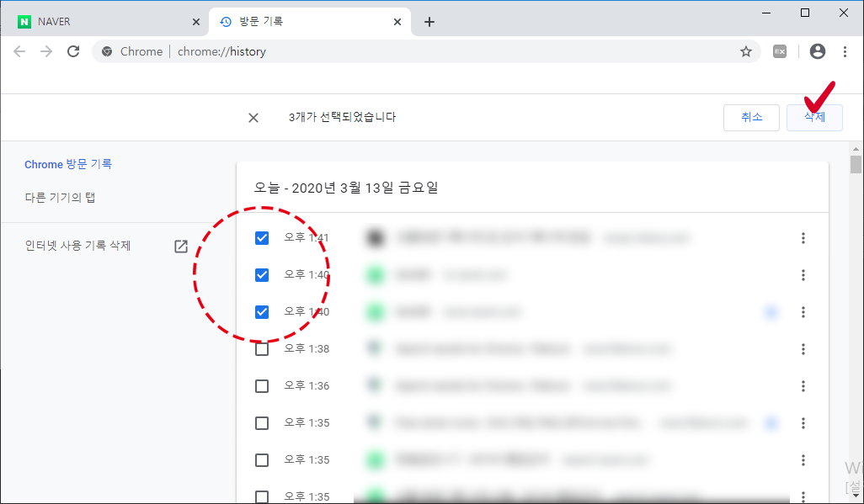
Task: Open more actions for the 오후 1:38 entry
Action: coord(803,348)
